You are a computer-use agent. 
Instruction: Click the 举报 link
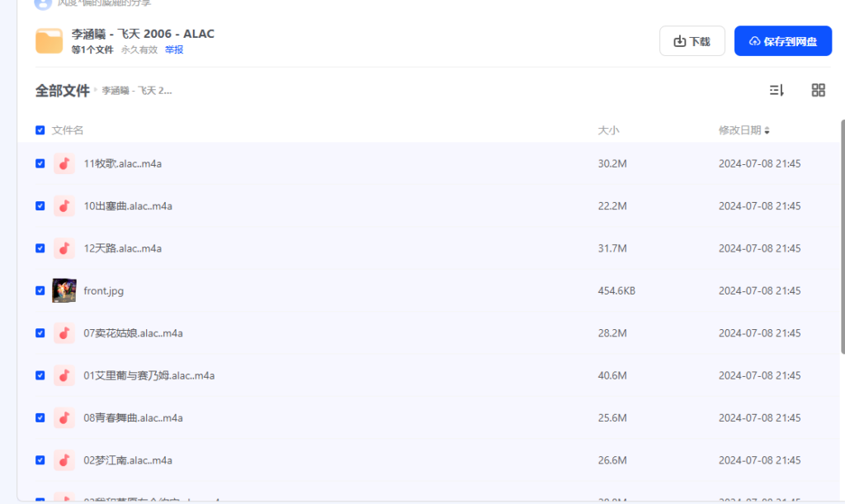point(174,49)
